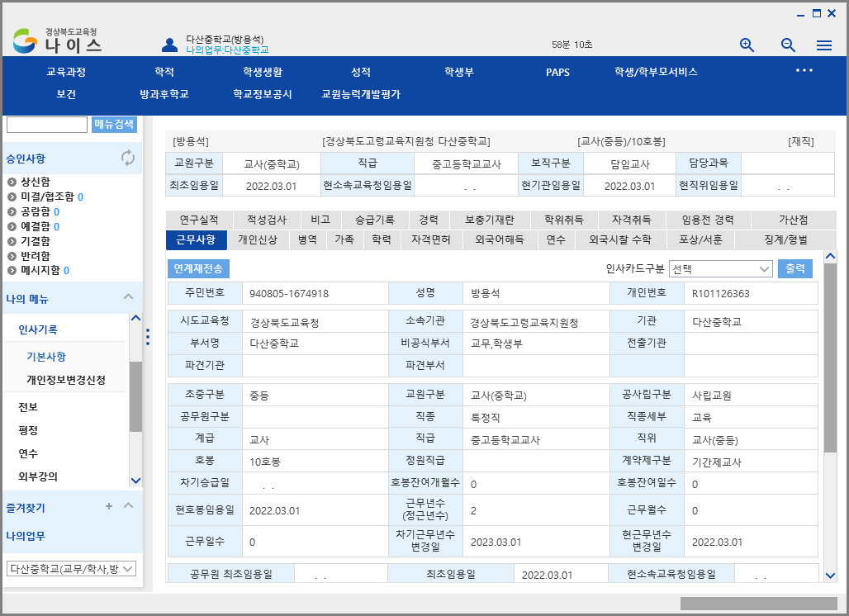Image resolution: width=849 pixels, height=616 pixels.
Task: Open the PAPS menu
Action: [x=557, y=72]
